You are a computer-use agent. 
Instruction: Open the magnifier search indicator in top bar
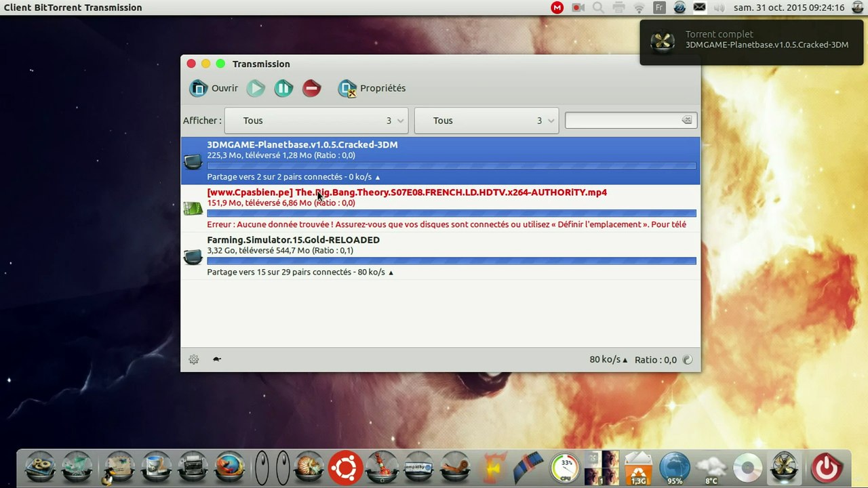pos(598,7)
